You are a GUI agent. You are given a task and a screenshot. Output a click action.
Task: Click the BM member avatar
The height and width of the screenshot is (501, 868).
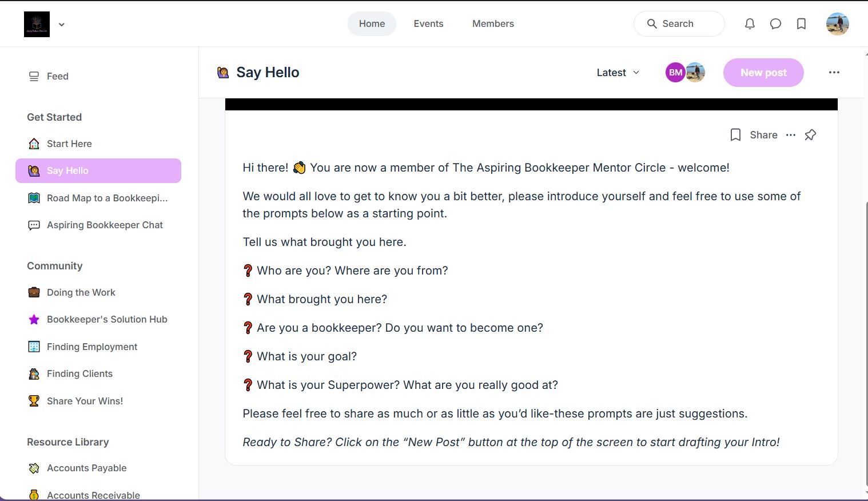pos(675,73)
